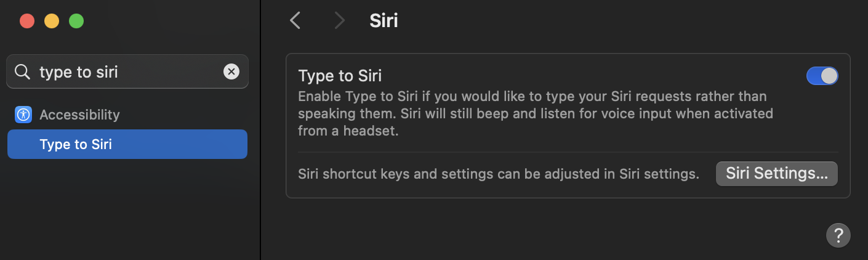The image size is (868, 260).
Task: Click the Enable Type to Siri description text
Action: pos(535,114)
